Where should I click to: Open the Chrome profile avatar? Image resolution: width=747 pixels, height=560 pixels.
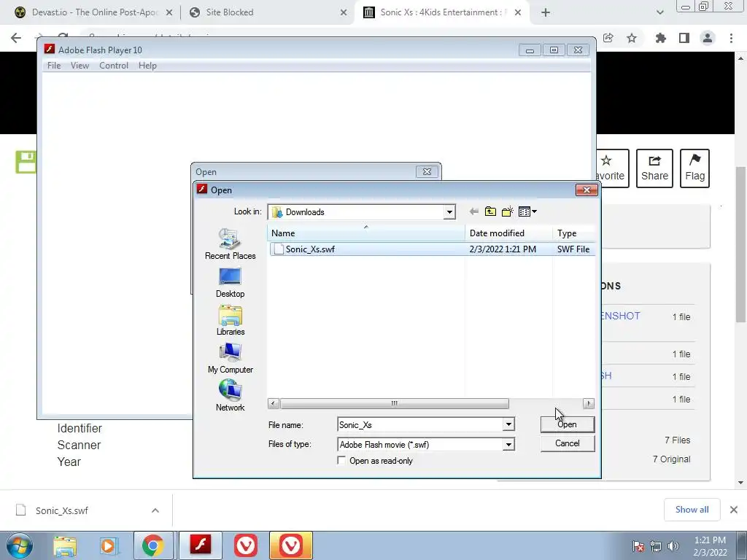tap(708, 38)
